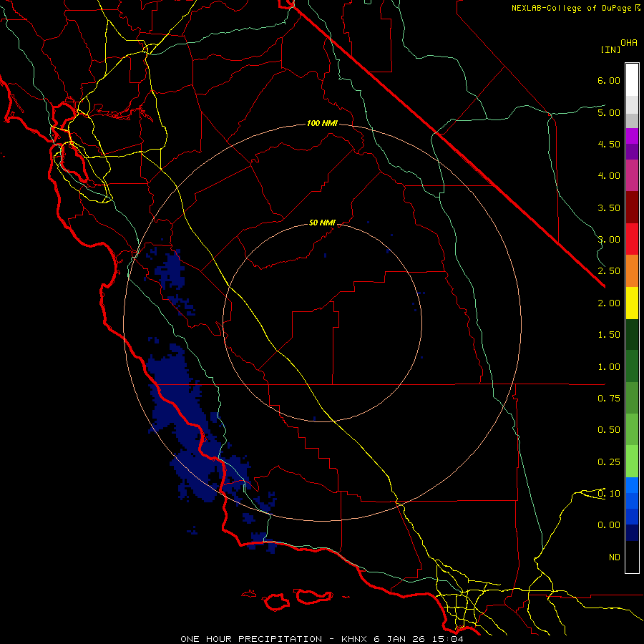Click the dark red legend swatch

pos(632,208)
